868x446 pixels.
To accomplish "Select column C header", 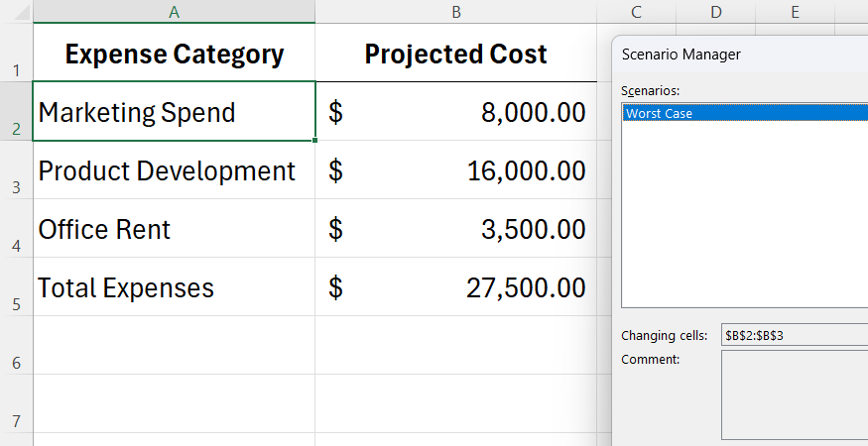I will (x=637, y=12).
